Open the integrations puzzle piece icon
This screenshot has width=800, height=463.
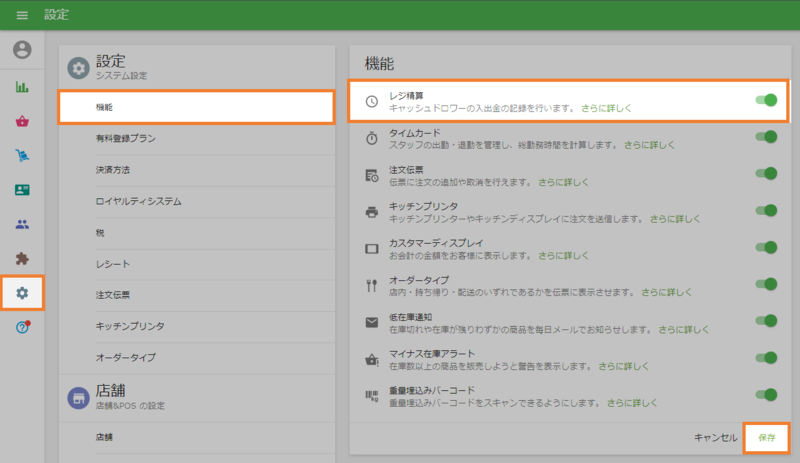pyautogui.click(x=22, y=258)
